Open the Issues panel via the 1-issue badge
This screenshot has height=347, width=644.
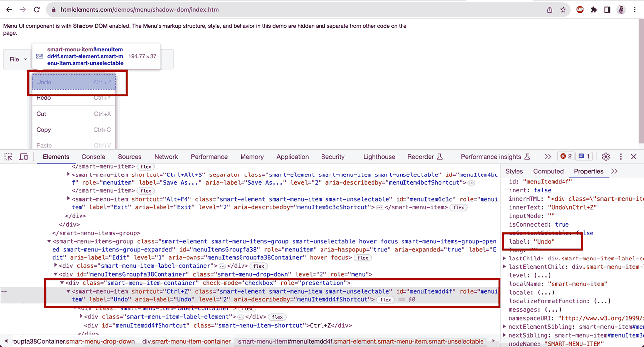coord(583,156)
